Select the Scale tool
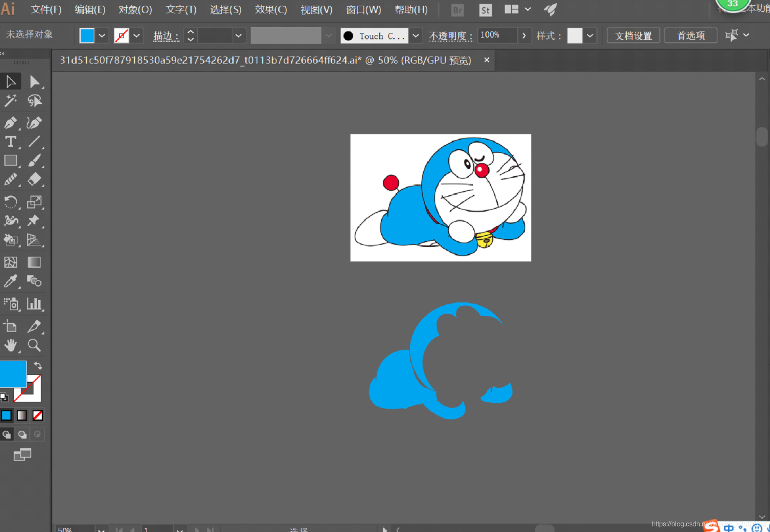Viewport: 770px width, 532px height. pos(34,202)
